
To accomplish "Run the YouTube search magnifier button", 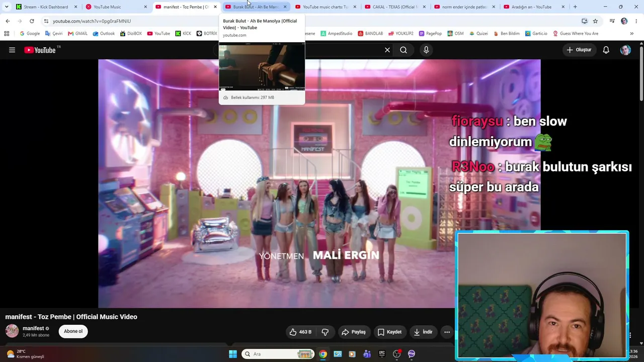I will (x=404, y=50).
